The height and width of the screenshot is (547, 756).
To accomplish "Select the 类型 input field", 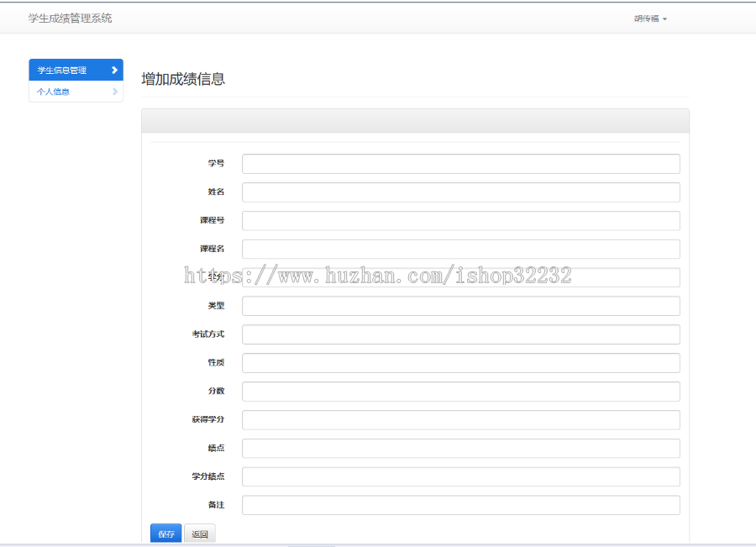I will pyautogui.click(x=460, y=305).
